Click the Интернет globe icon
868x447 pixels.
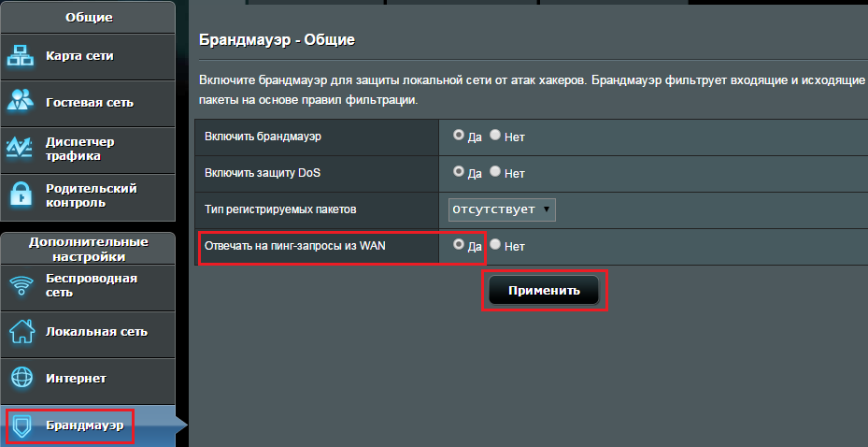click(x=22, y=379)
